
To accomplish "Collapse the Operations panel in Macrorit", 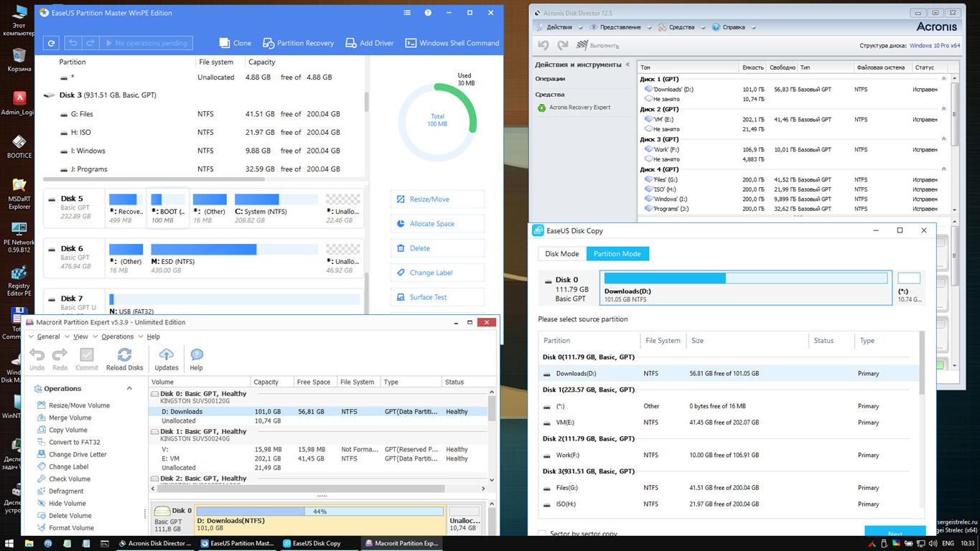I will pyautogui.click(x=129, y=388).
